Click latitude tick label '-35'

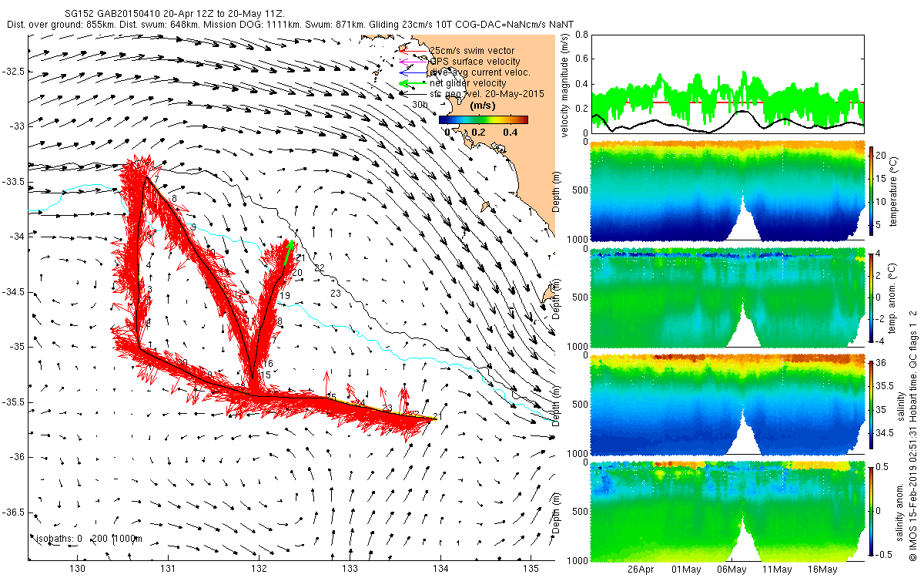point(16,347)
